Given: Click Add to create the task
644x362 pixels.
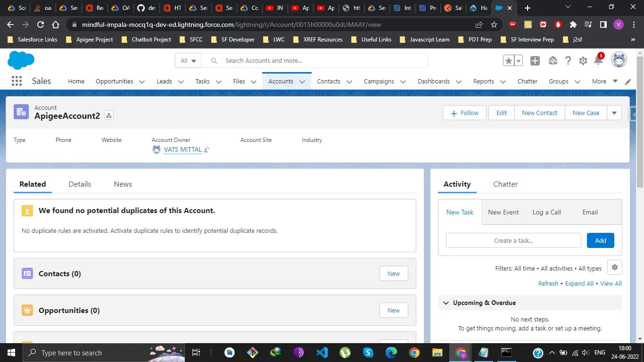Looking at the screenshot, I should [x=601, y=240].
